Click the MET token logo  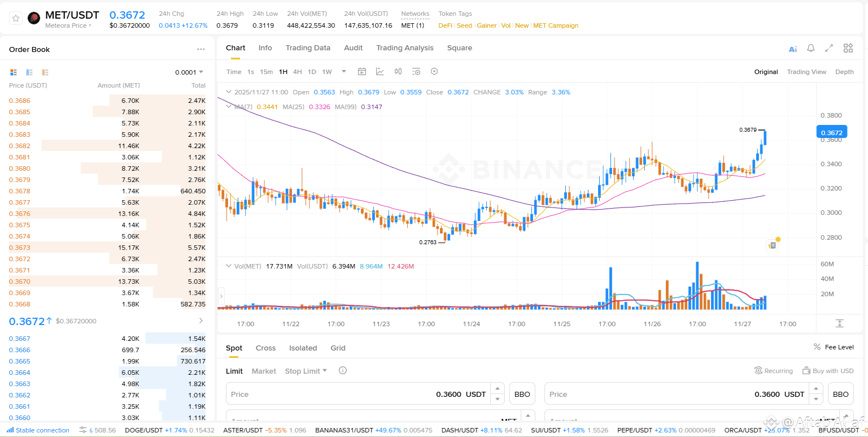pos(34,19)
